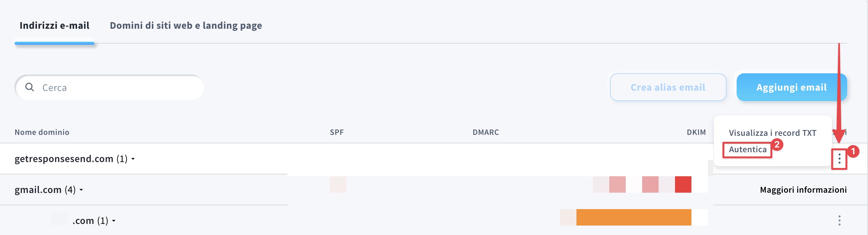Choose Visualizza i record TXT from menu
This screenshot has height=235, width=868.
tap(772, 133)
